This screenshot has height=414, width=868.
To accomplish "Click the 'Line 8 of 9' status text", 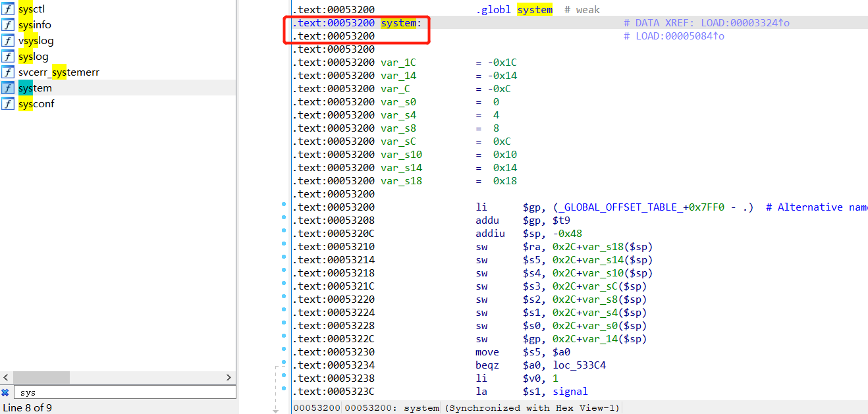I will 28,407.
